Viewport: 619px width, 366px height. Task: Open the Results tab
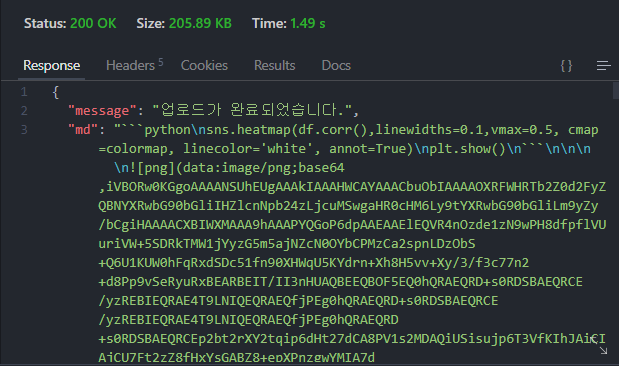[274, 66]
